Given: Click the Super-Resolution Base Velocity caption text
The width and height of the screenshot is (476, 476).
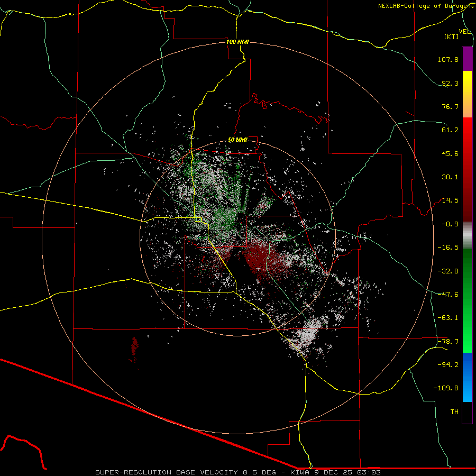Looking at the screenshot, I should tap(237, 472).
